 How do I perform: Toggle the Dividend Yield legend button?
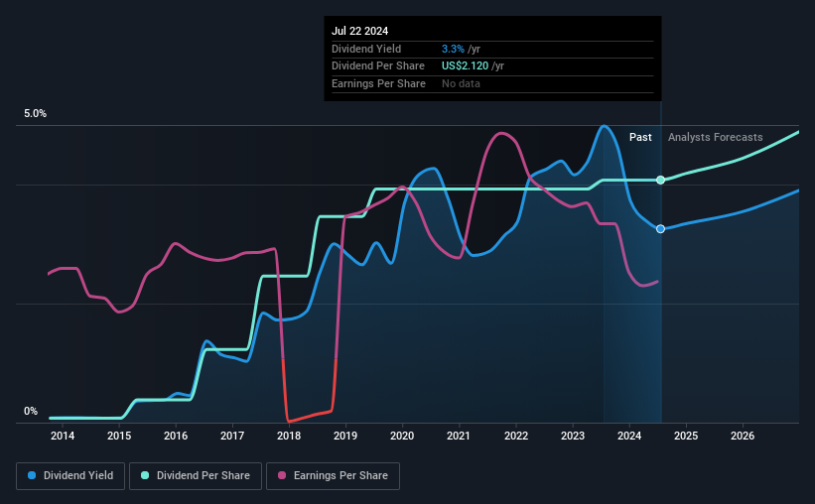70,476
